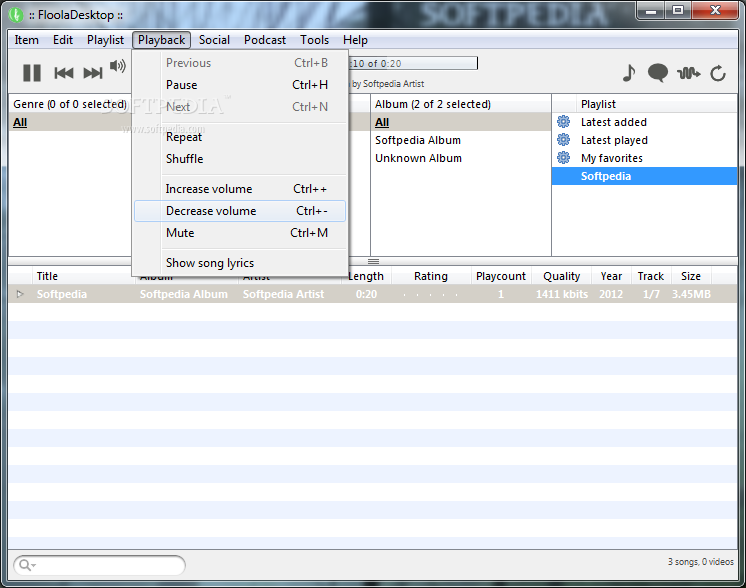Click the music note icon
The height and width of the screenshot is (588, 746).
pyautogui.click(x=629, y=73)
